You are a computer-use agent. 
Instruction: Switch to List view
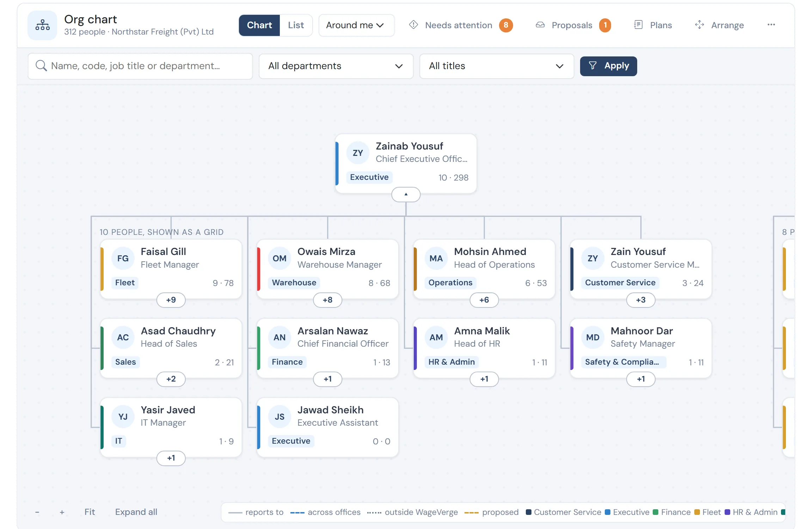pyautogui.click(x=296, y=25)
